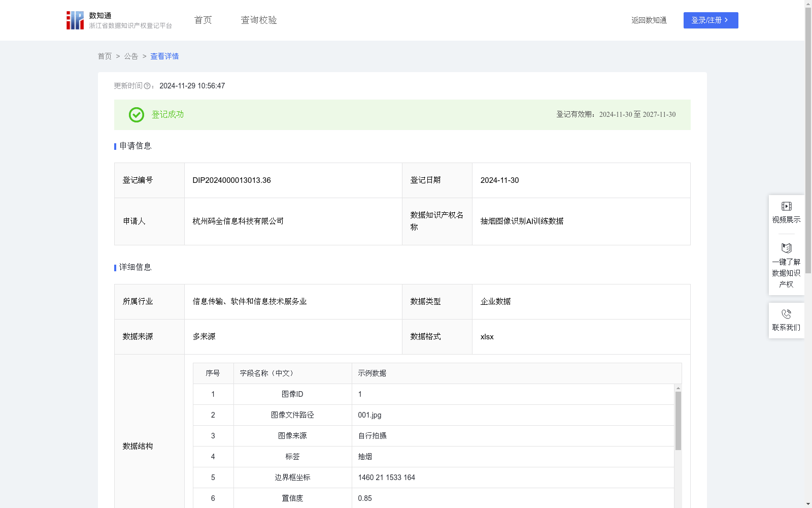Click the 联系我们 phone icon
The image size is (812, 508).
pyautogui.click(x=786, y=313)
